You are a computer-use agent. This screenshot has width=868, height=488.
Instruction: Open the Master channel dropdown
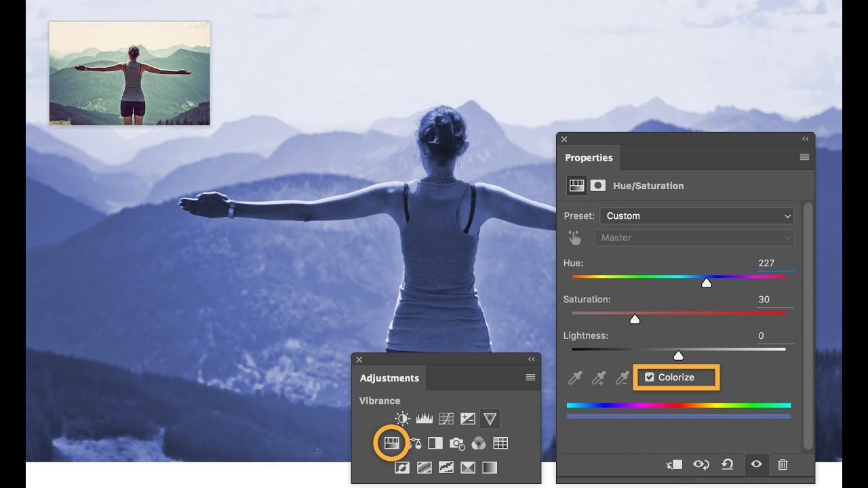point(694,238)
